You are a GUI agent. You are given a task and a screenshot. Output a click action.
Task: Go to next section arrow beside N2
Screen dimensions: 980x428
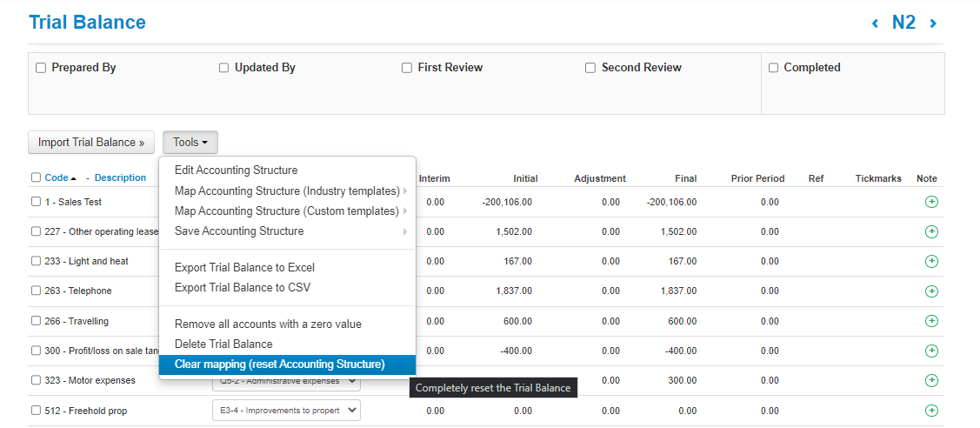tap(933, 23)
